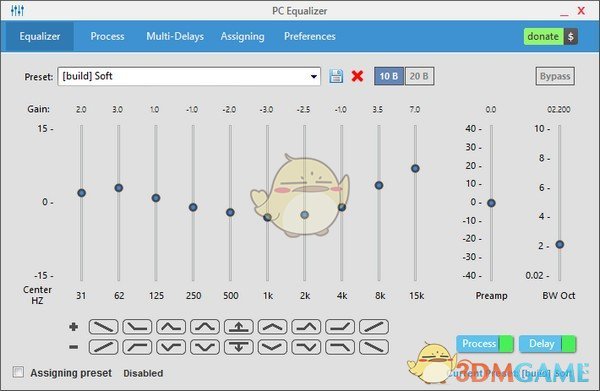Image resolution: width=600 pixels, height=391 pixels.
Task: Click the 15k band slider handle
Action: pos(415,168)
